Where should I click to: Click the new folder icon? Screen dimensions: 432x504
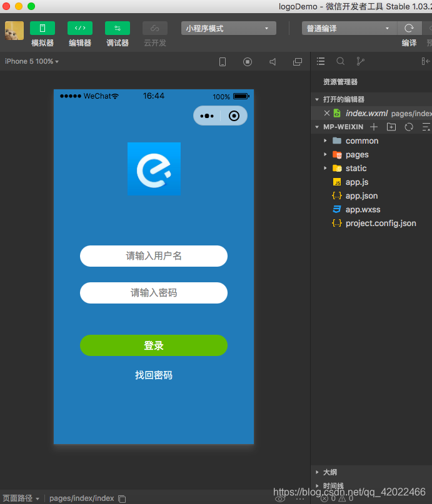pyautogui.click(x=391, y=127)
